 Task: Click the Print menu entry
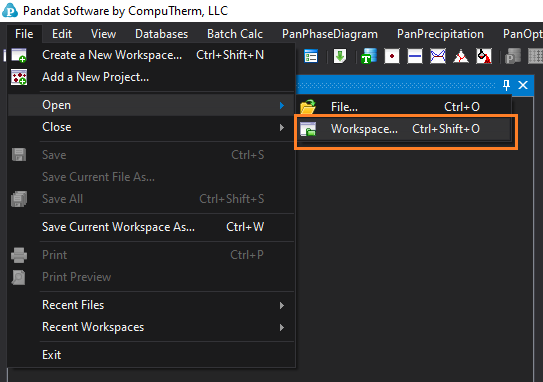151,255
